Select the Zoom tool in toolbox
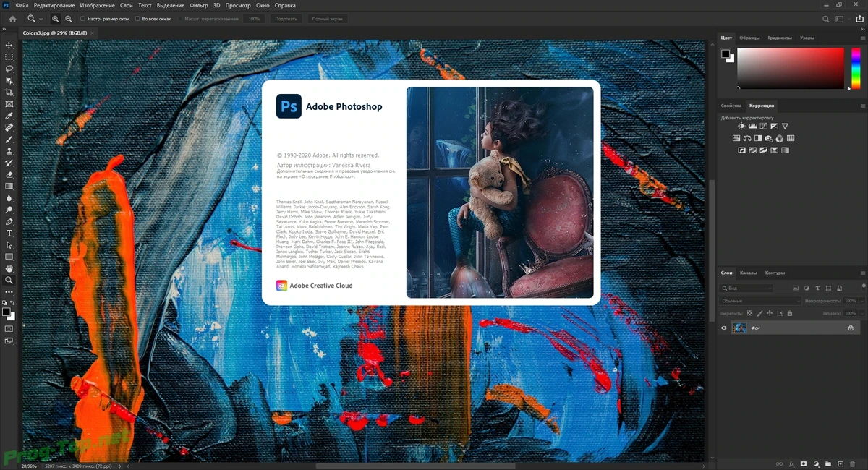 click(9, 280)
